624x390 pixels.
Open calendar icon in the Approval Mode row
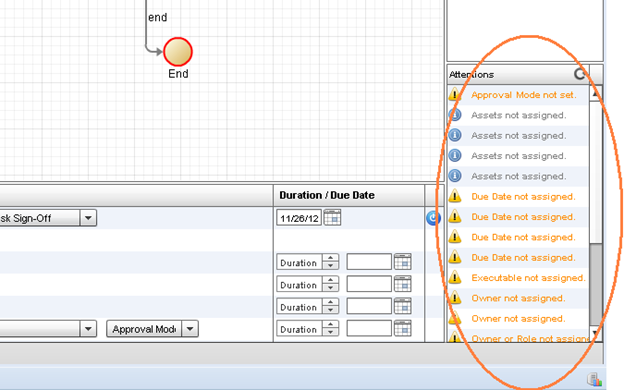(402, 329)
